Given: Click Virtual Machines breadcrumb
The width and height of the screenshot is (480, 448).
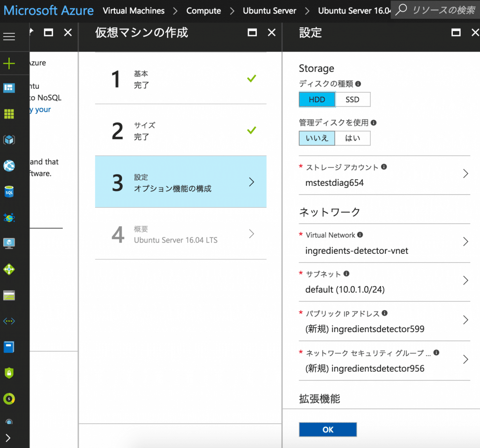Looking at the screenshot, I should click(134, 11).
